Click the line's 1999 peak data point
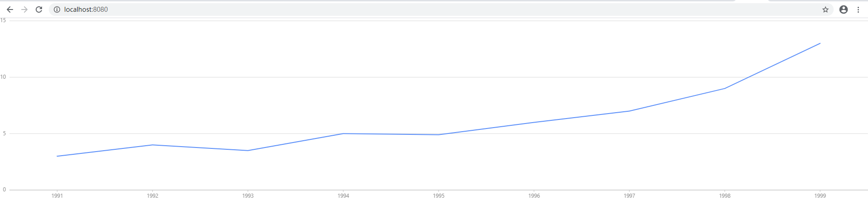868x219 pixels. coord(820,43)
